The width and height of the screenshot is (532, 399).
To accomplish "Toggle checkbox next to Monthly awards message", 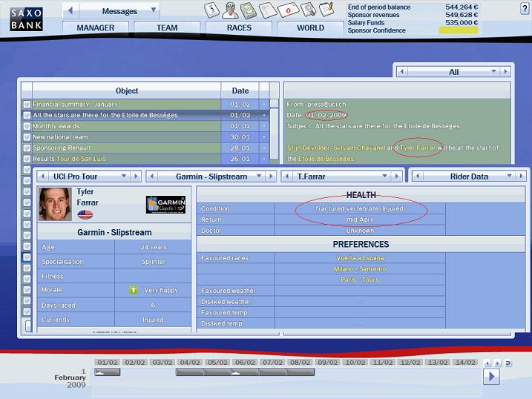I will click(27, 126).
